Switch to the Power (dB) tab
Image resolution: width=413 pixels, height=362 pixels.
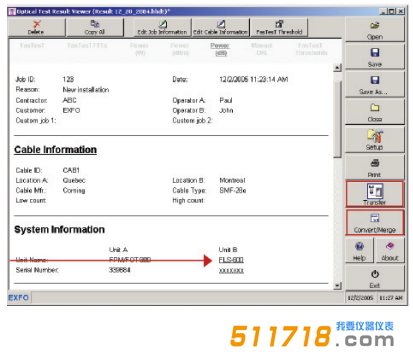point(220,49)
